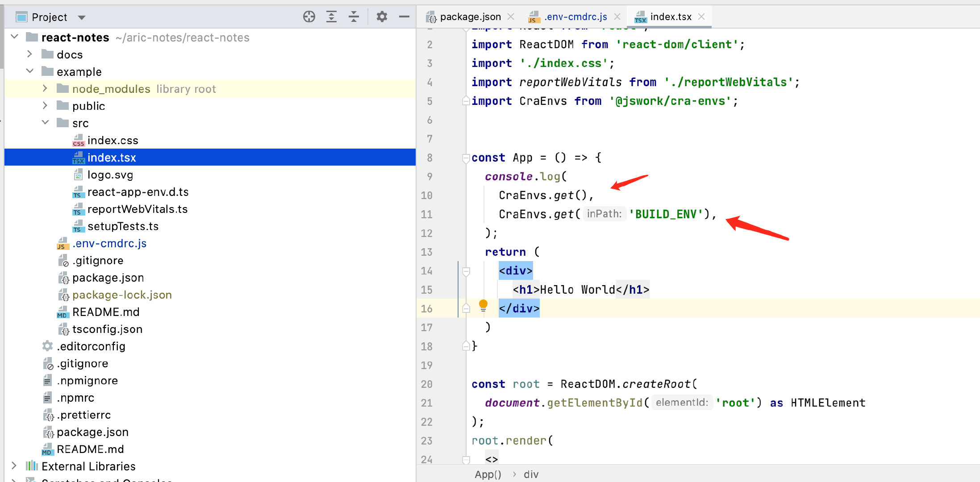Click the Project tool window icon
The height and width of the screenshot is (482, 980).
click(x=21, y=17)
